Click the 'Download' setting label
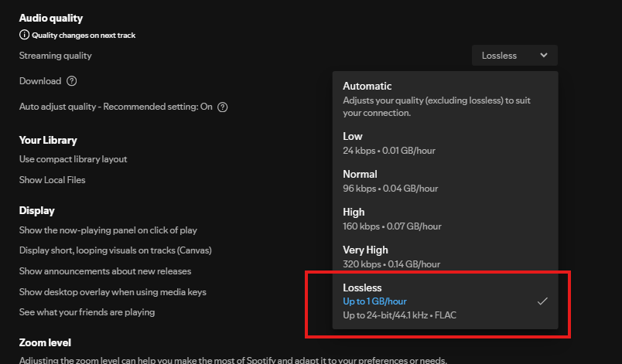Screen dimensions: 622x364 click(x=40, y=81)
